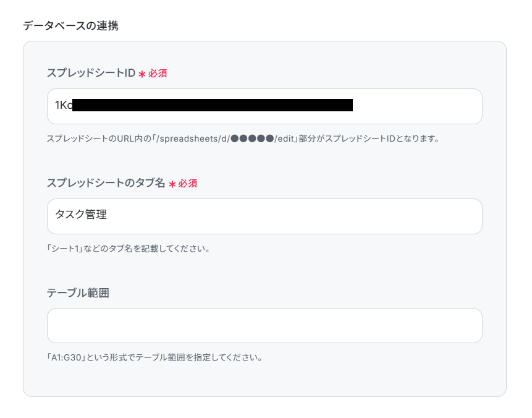Click the 「A1:G30」 format hint text
Viewport: 532px width, 418px height.
click(x=67, y=357)
